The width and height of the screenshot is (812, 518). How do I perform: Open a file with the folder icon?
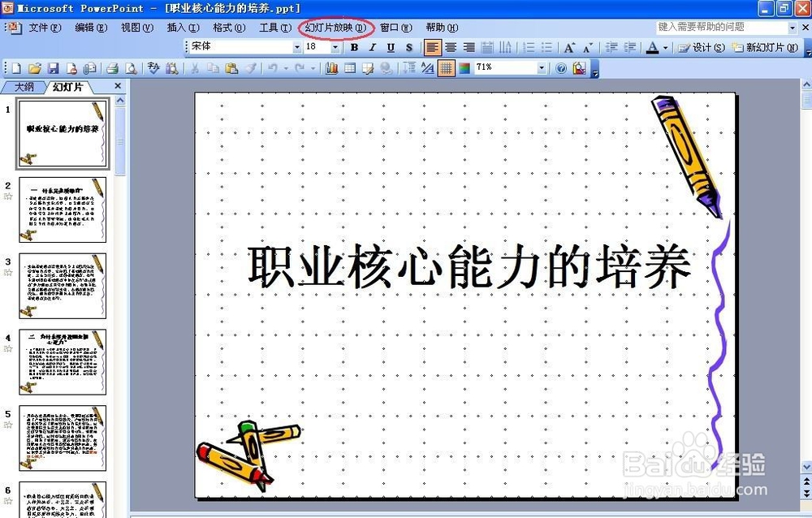click(x=35, y=68)
